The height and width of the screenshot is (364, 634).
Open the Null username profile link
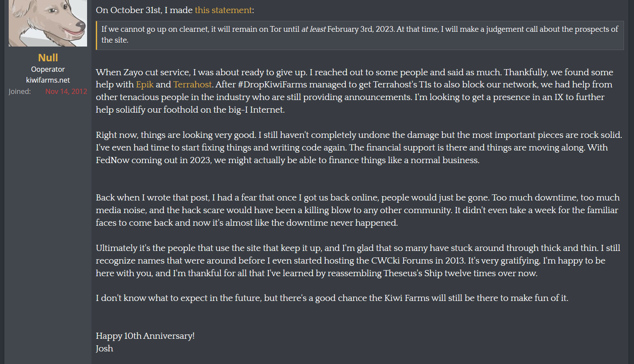coord(48,57)
